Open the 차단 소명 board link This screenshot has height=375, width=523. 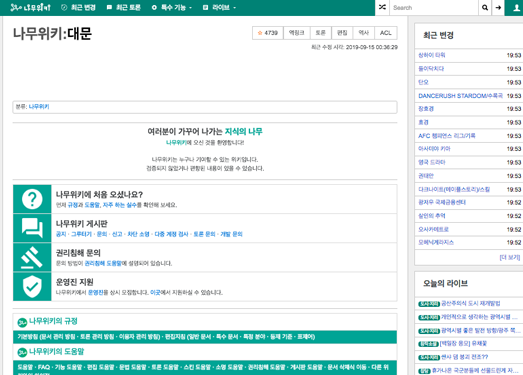tap(138, 234)
